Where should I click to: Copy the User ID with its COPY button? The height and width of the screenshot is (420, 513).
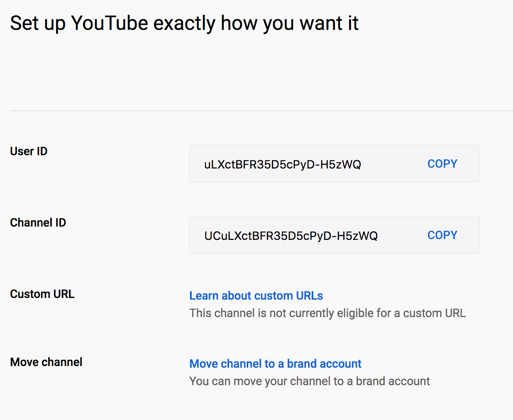pos(442,164)
